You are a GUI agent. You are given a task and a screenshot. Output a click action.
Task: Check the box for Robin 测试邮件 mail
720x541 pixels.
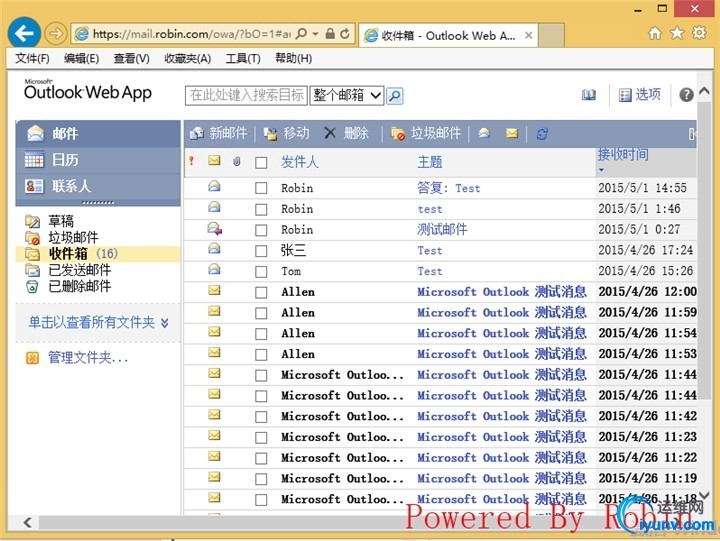point(261,230)
